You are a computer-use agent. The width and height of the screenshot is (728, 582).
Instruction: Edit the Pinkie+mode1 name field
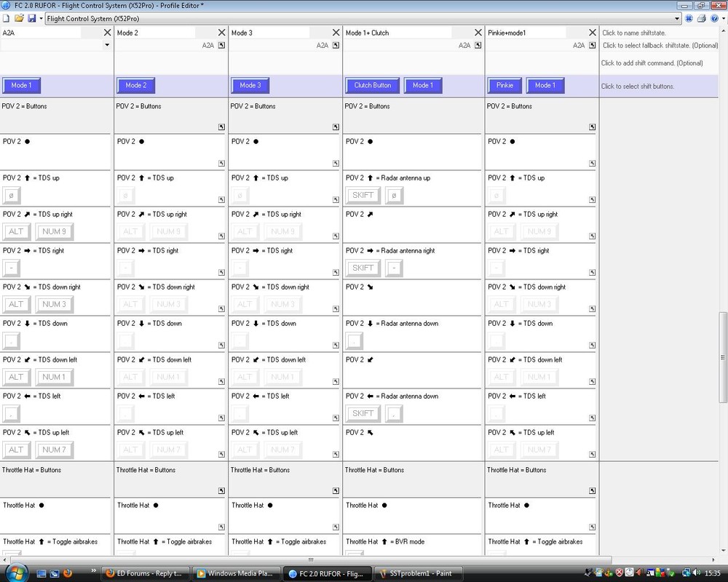pos(526,33)
